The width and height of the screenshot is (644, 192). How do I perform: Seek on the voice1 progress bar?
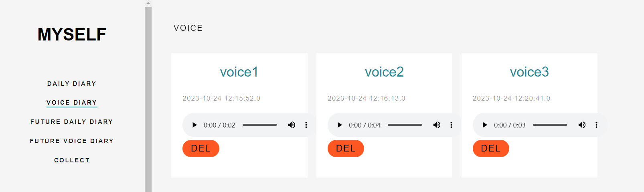click(x=259, y=125)
